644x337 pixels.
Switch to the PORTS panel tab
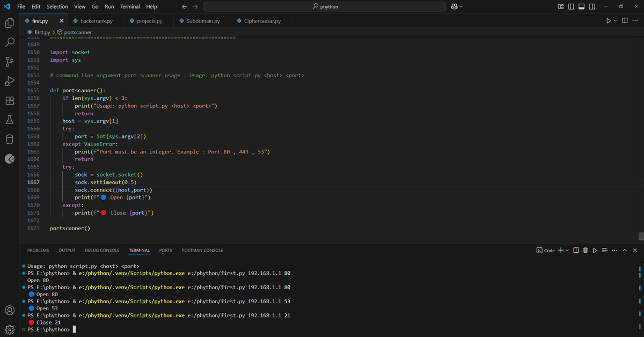pyautogui.click(x=166, y=250)
